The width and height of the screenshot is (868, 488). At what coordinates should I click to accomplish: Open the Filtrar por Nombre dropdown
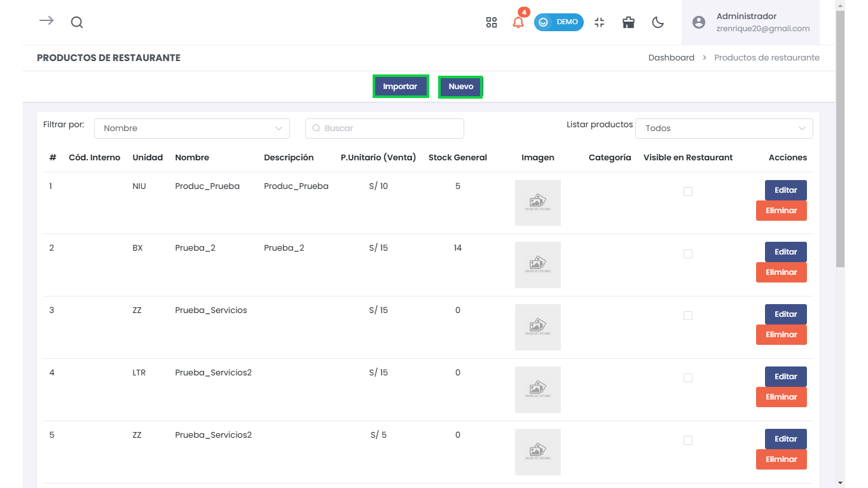point(191,129)
